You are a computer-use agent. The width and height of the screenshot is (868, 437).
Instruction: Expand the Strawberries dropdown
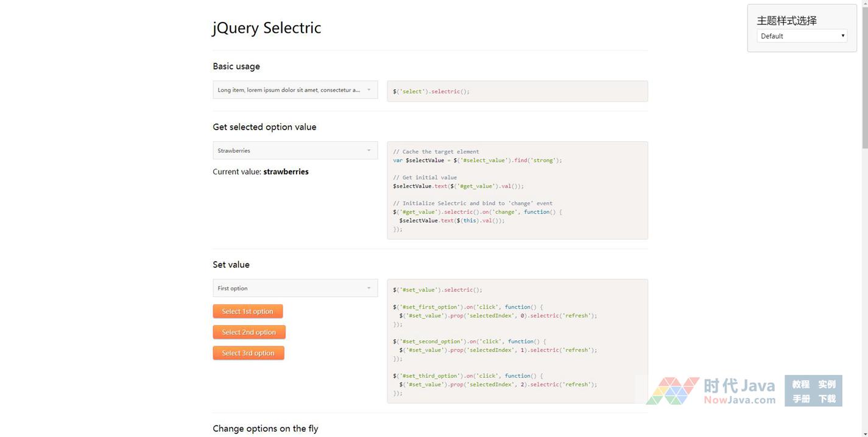(x=289, y=150)
